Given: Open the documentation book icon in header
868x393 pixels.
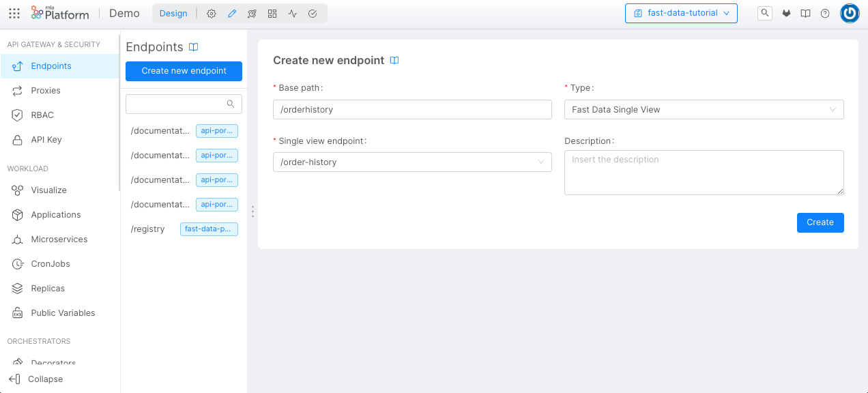Looking at the screenshot, I should (x=805, y=14).
